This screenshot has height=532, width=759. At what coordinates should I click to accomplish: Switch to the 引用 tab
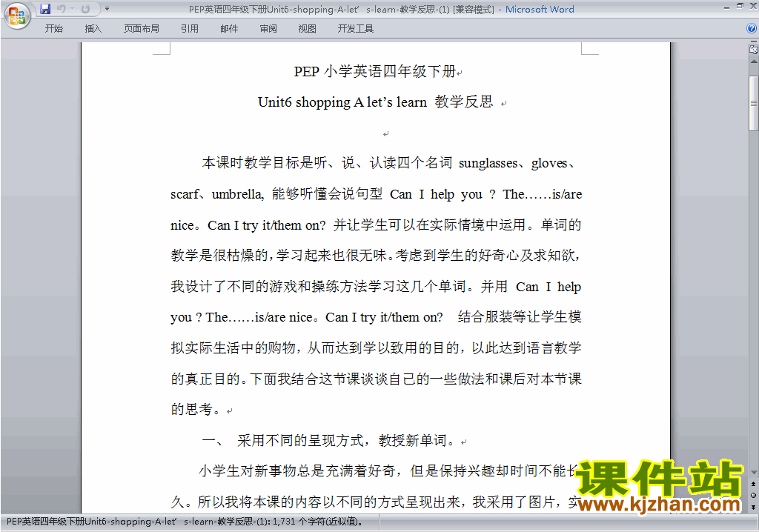point(190,29)
